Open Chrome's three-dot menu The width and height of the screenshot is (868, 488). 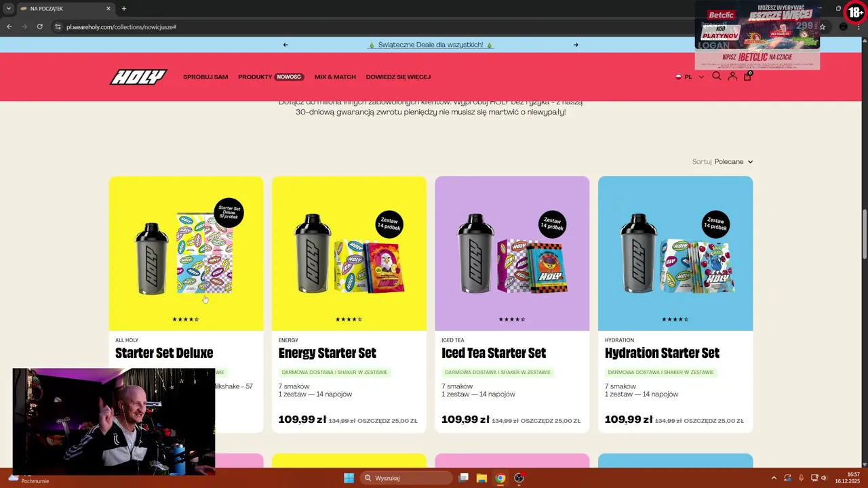859,26
